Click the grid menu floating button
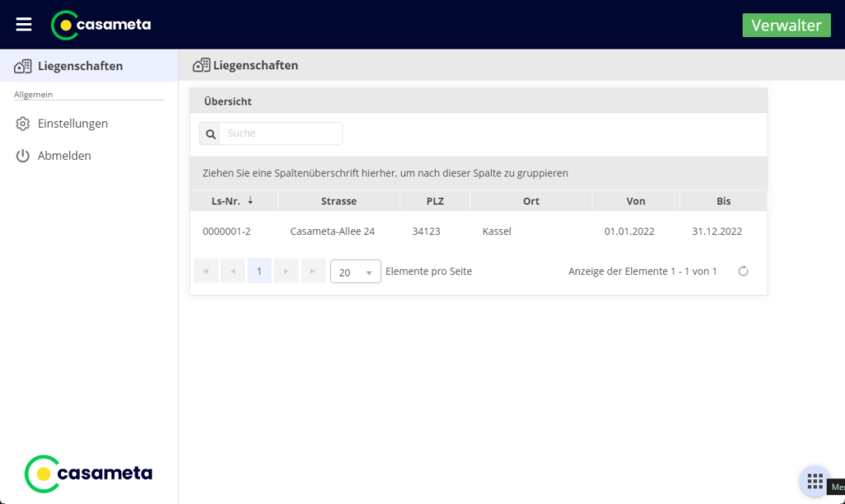 (814, 482)
